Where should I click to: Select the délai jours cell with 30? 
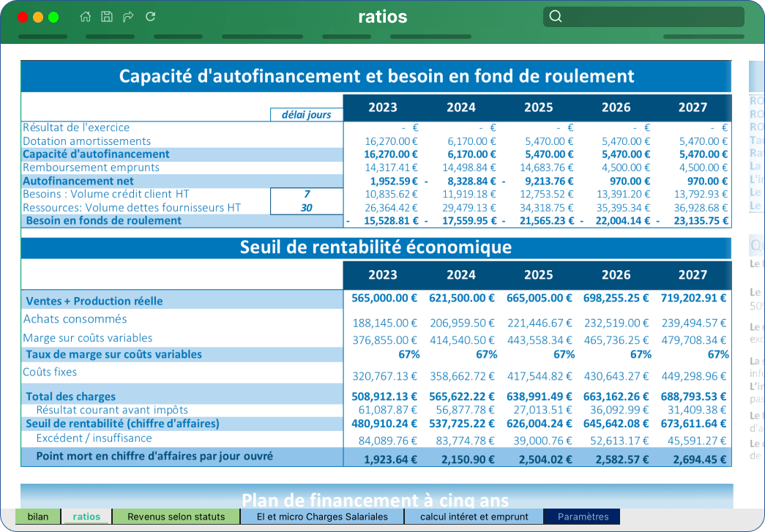[307, 208]
